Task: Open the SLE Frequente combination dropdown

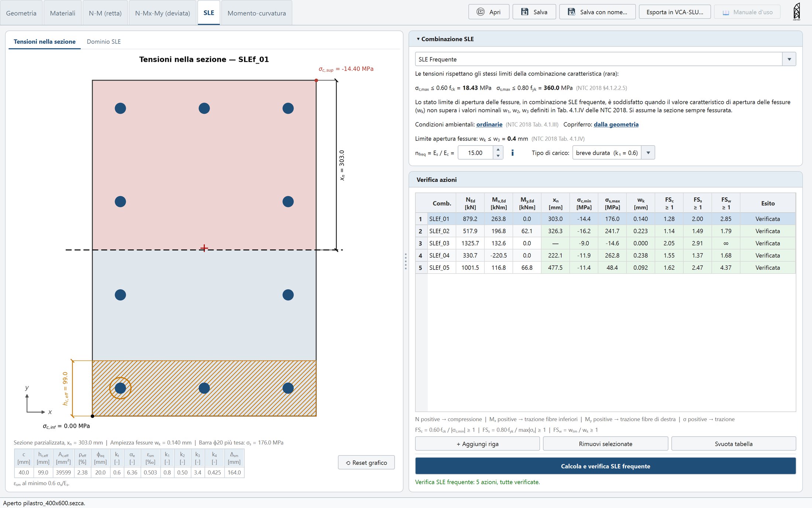Action: tap(789, 59)
